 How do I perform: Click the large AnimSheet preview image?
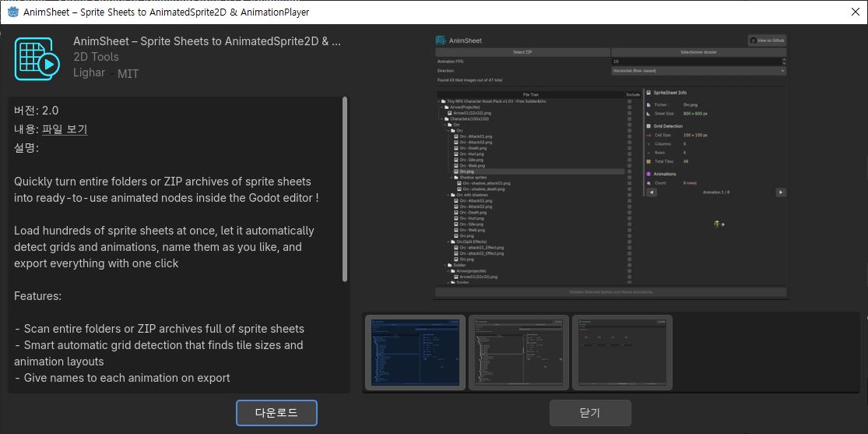tap(611, 166)
